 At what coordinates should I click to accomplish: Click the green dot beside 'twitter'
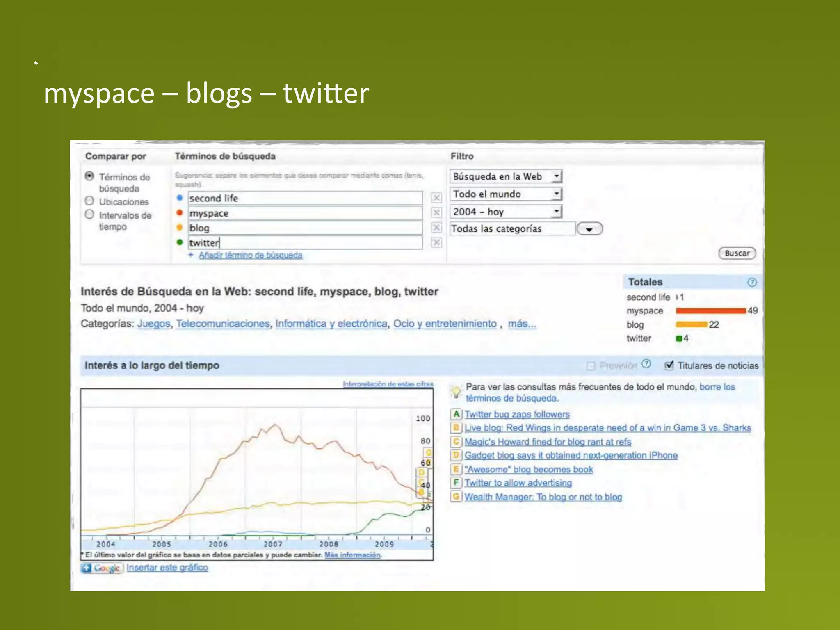pos(179,242)
